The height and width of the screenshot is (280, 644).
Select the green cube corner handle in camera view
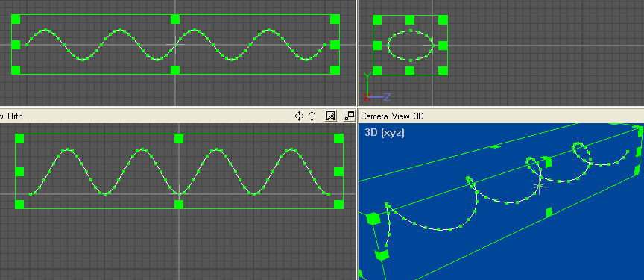click(373, 219)
